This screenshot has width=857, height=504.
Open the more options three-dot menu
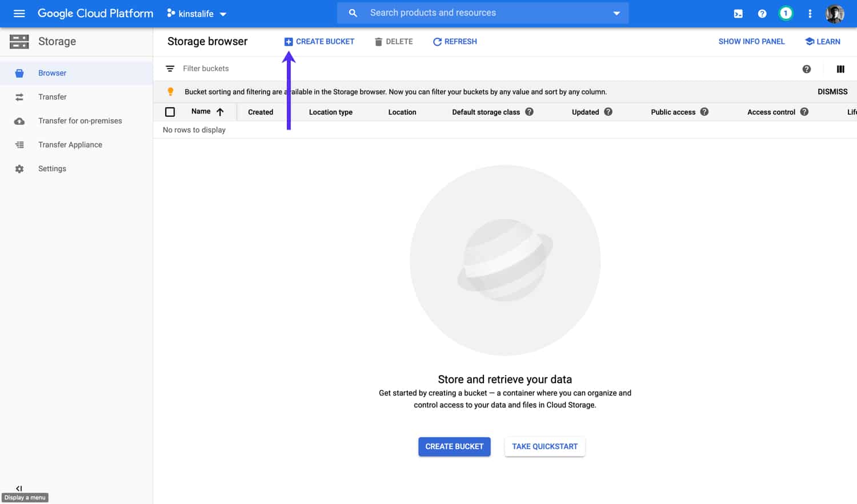tap(810, 13)
